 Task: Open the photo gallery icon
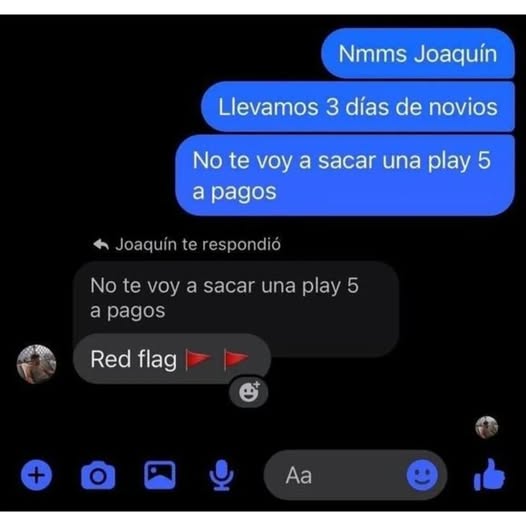pyautogui.click(x=160, y=475)
